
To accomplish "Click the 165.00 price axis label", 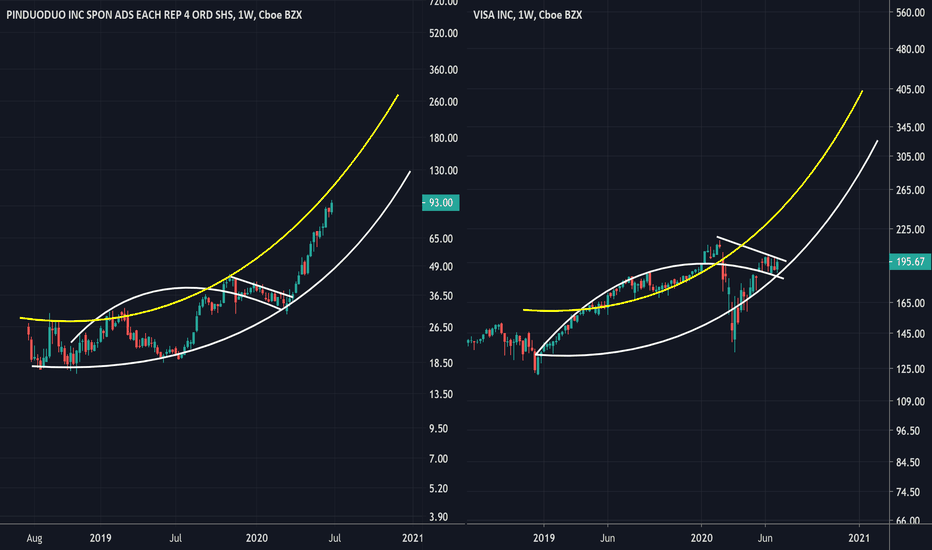I will pyautogui.click(x=911, y=303).
